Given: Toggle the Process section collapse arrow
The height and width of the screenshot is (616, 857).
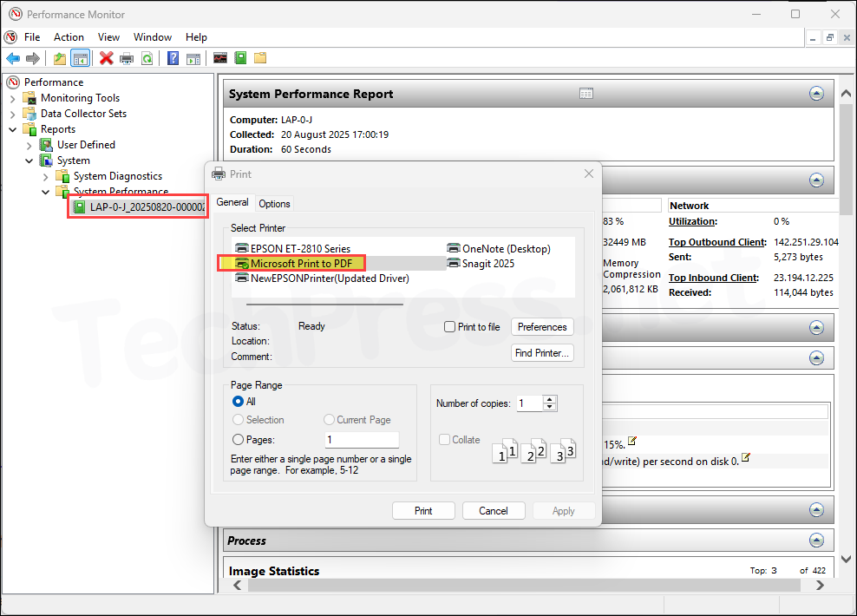Looking at the screenshot, I should (x=816, y=540).
